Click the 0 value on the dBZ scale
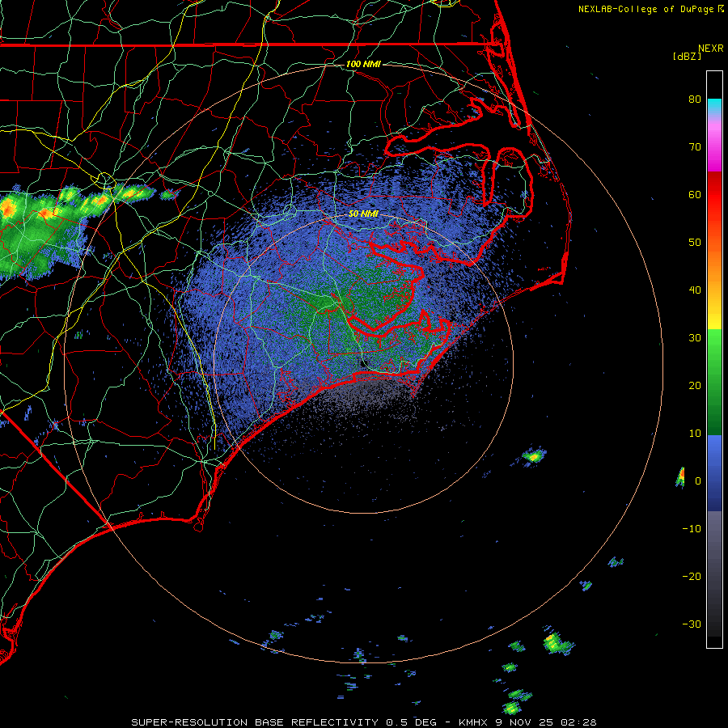This screenshot has width=728, height=728. tap(698, 481)
